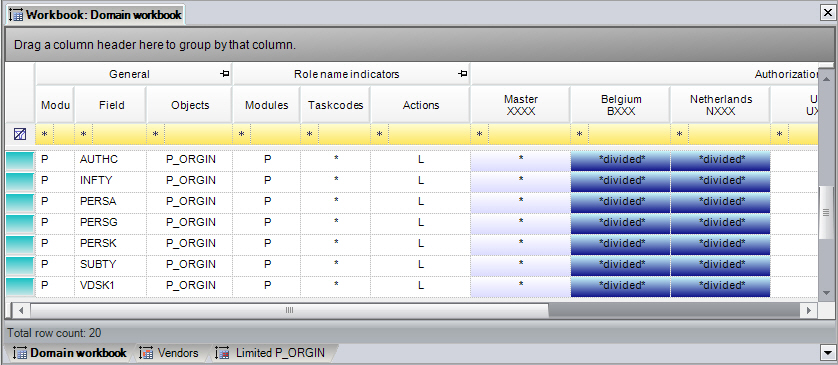Click the Vendors tab icon

146,353
